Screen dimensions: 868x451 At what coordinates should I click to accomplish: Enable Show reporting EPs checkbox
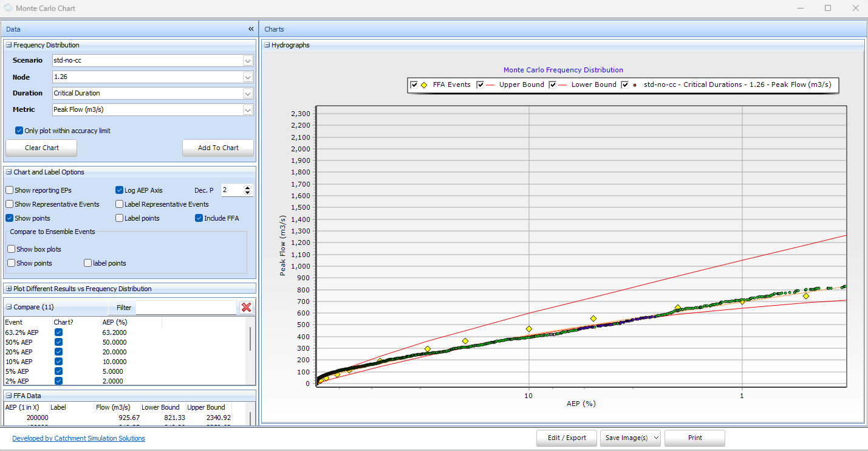tap(10, 190)
